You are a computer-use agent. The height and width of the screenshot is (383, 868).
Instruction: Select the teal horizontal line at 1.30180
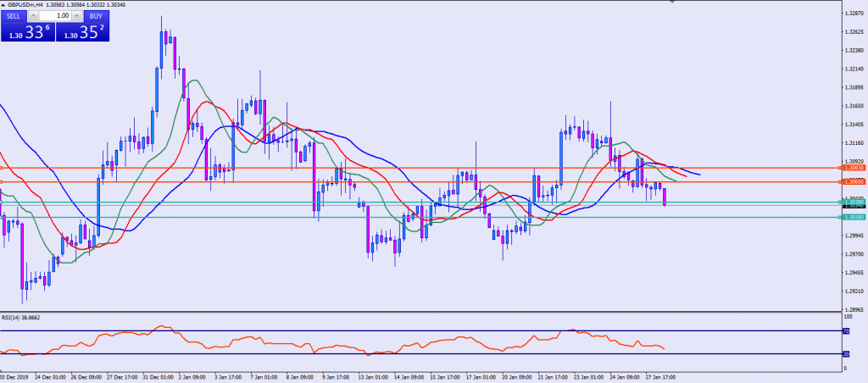(x=254, y=217)
